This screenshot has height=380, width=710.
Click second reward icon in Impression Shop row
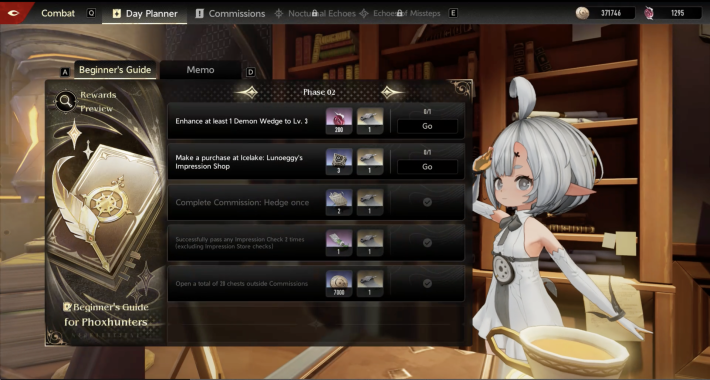tap(370, 162)
